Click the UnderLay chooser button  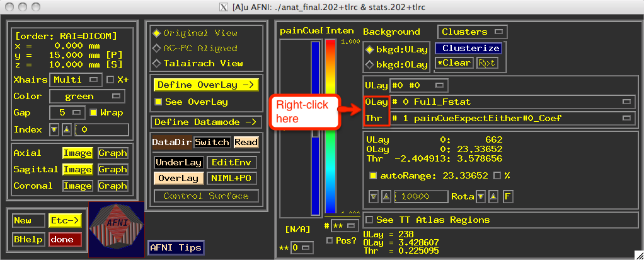coord(179,163)
